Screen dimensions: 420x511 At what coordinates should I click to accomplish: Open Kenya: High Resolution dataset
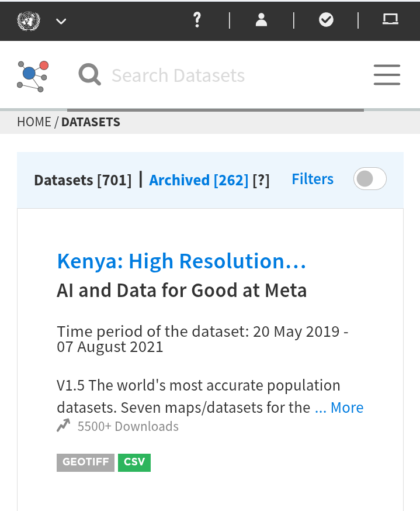point(181,261)
